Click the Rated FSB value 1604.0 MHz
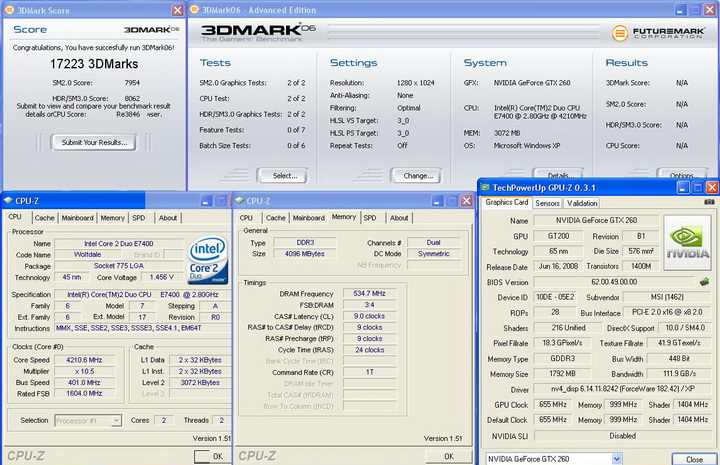 point(84,393)
